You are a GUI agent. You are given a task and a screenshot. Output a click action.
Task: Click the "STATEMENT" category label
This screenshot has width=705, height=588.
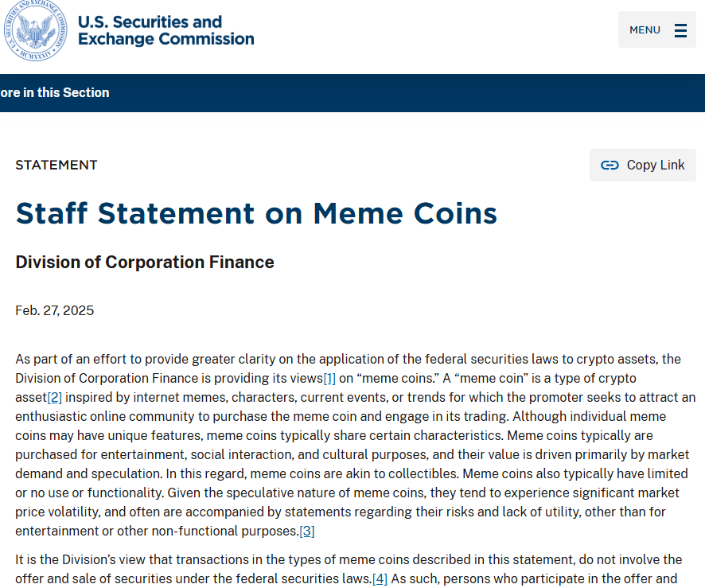[x=56, y=165]
